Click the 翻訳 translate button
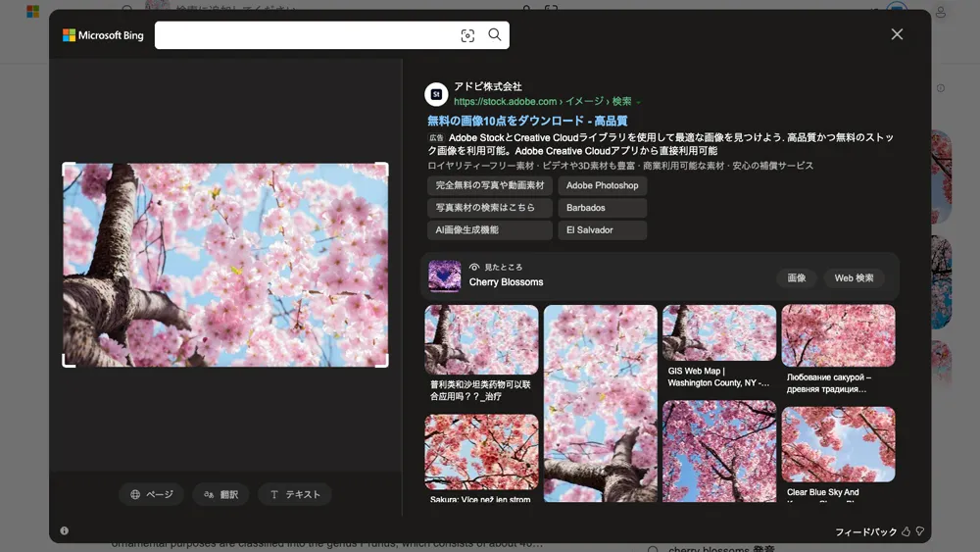Image resolution: width=980 pixels, height=552 pixels. [220, 494]
